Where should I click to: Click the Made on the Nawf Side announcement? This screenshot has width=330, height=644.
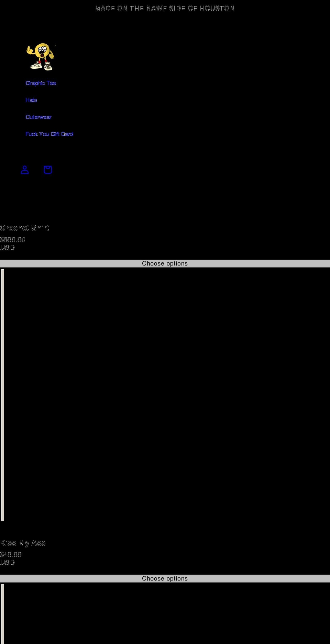point(165,8)
